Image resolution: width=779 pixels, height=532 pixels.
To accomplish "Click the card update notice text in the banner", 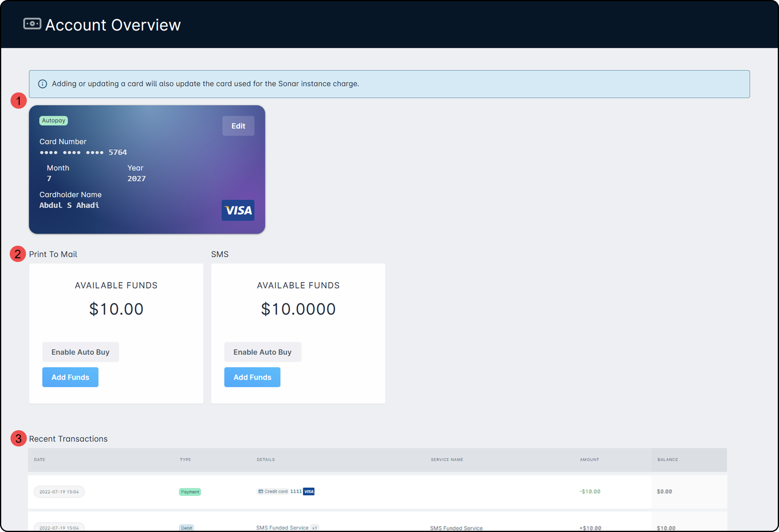I will pos(205,84).
